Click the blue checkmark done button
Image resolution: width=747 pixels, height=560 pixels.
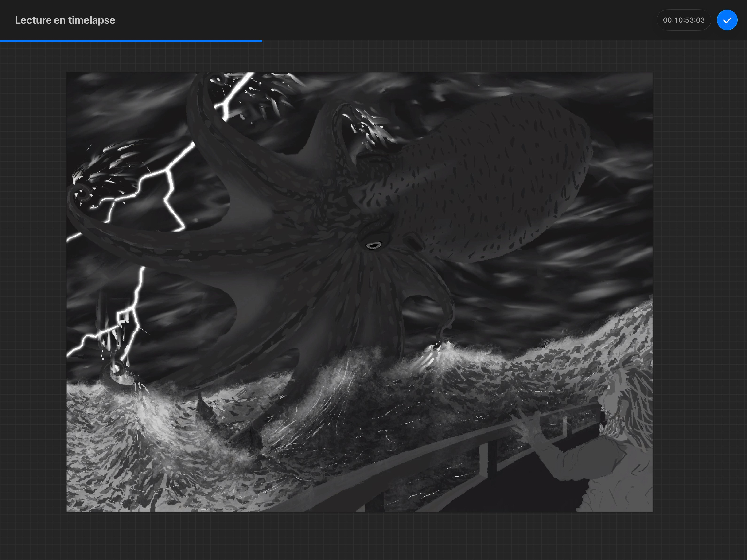click(727, 20)
